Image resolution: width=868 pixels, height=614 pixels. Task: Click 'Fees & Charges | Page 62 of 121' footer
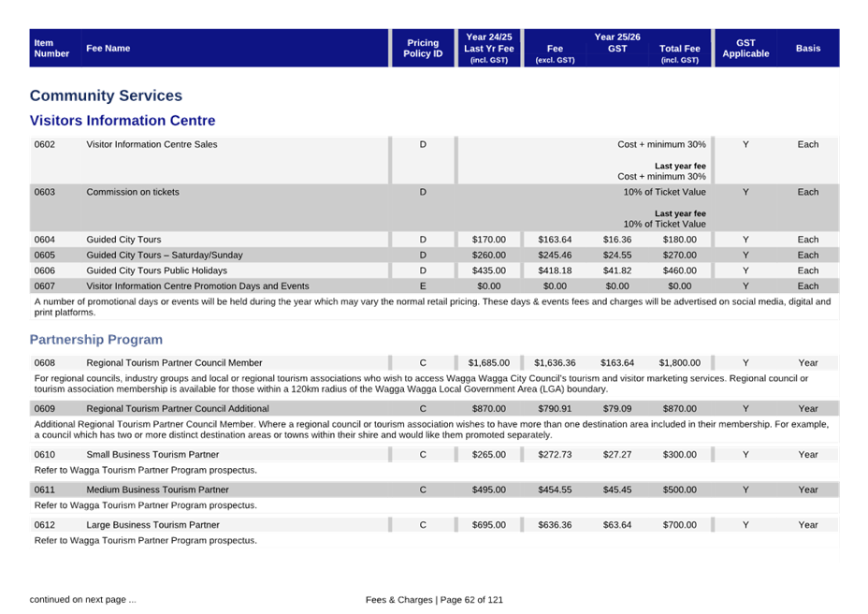coord(435,600)
